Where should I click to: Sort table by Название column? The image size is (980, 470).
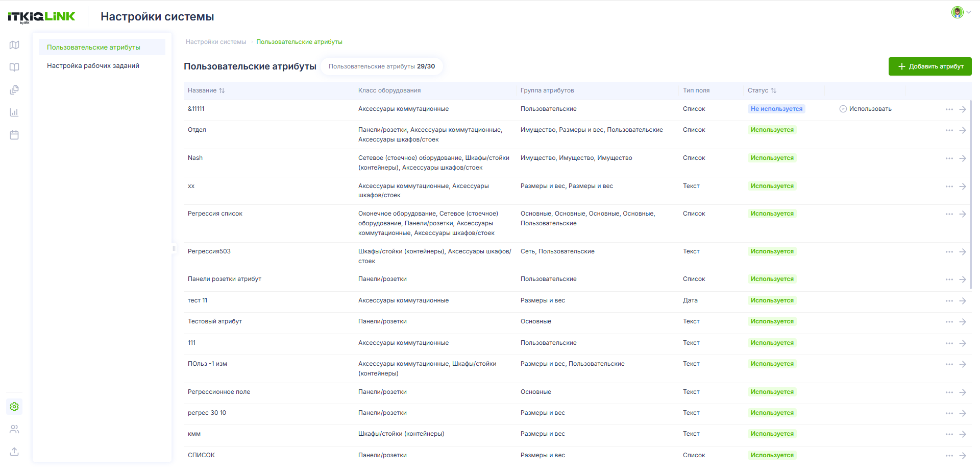[x=206, y=90]
